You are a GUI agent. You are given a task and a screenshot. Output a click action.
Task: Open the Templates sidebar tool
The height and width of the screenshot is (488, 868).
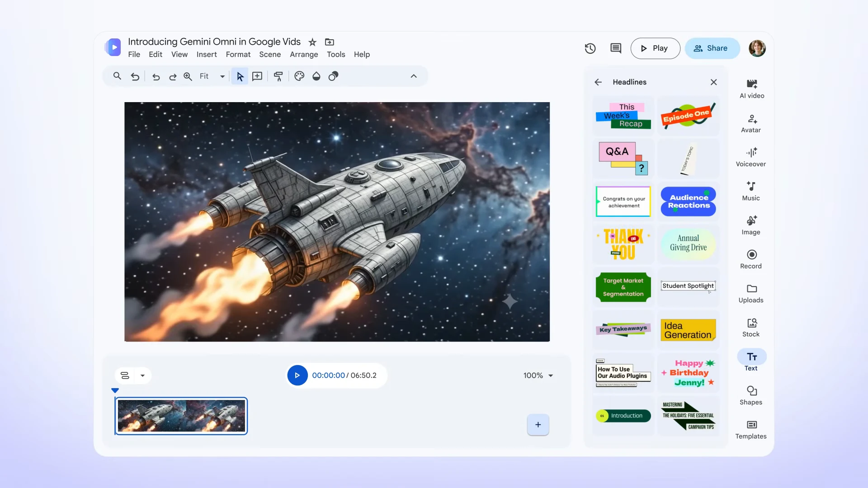tap(751, 430)
